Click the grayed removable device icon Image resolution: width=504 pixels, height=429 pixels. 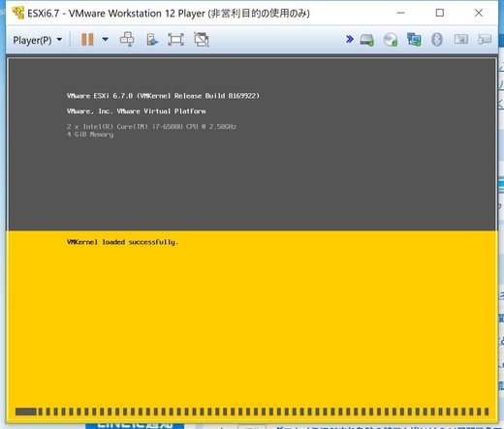click(461, 40)
